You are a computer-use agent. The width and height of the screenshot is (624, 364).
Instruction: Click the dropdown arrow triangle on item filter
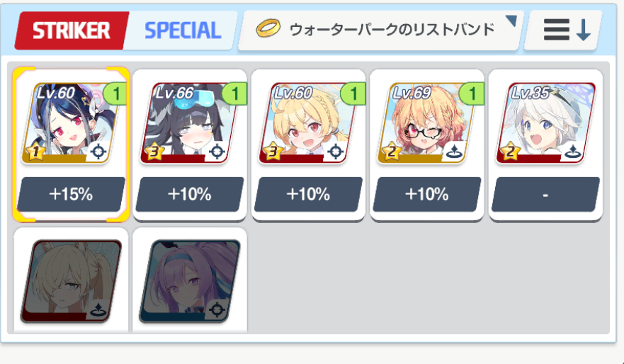tap(511, 21)
